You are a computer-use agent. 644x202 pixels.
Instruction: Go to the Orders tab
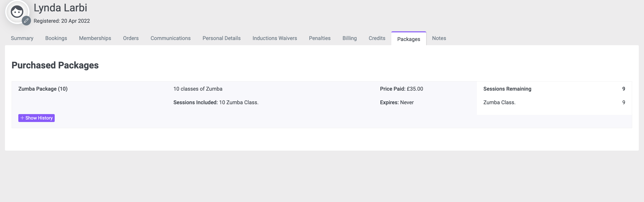(131, 38)
